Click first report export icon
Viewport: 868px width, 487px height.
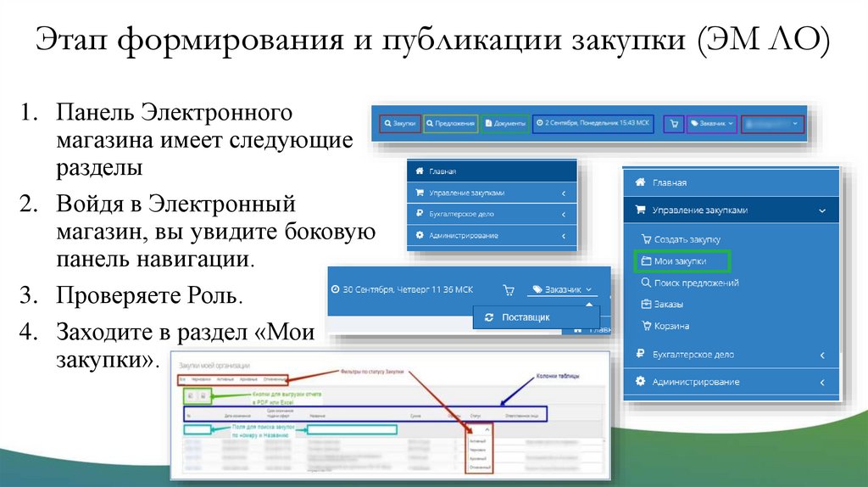tap(191, 395)
